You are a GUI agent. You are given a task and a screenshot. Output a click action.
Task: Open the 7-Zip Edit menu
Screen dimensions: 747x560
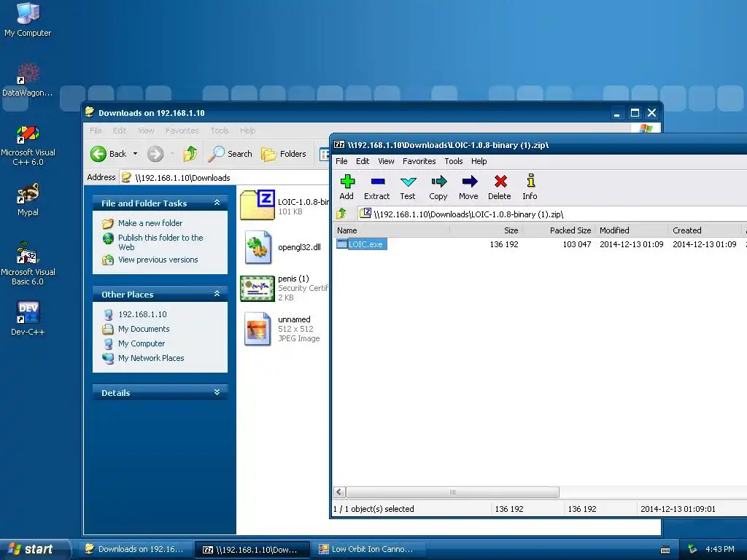pyautogui.click(x=363, y=161)
